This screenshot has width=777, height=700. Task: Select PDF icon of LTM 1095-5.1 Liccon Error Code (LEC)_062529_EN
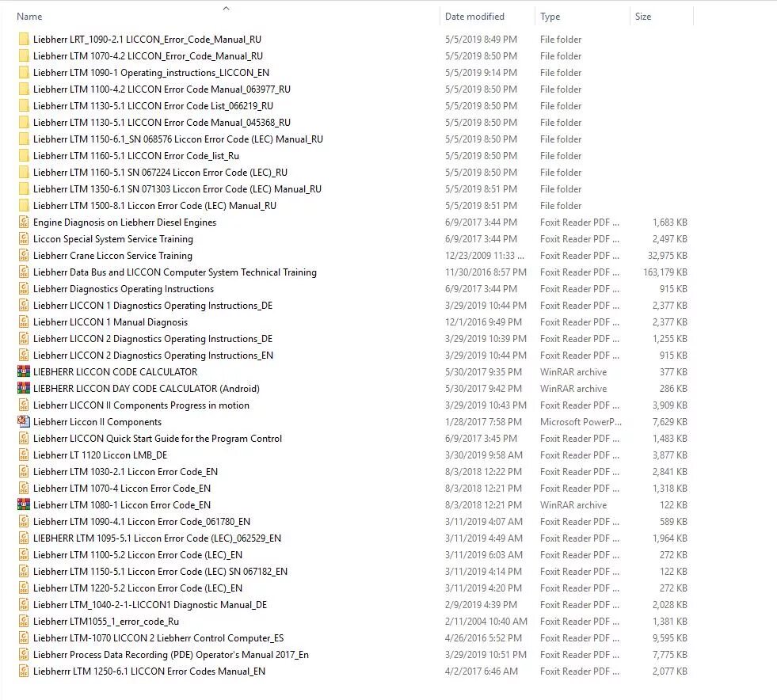(23, 538)
